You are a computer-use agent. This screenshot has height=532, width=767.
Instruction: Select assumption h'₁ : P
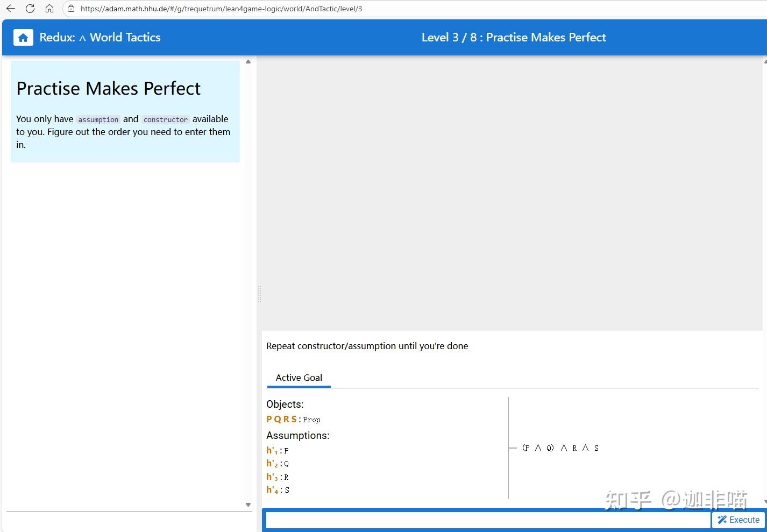[x=278, y=451]
